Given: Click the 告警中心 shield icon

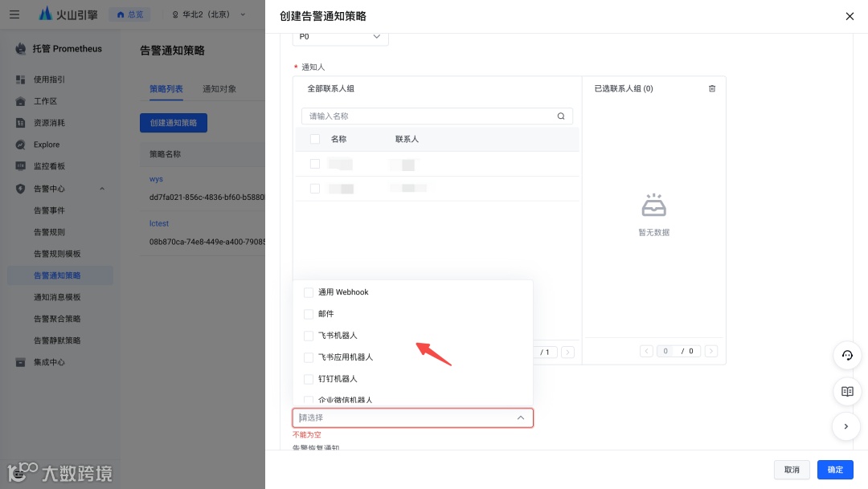Looking at the screenshot, I should tap(20, 189).
